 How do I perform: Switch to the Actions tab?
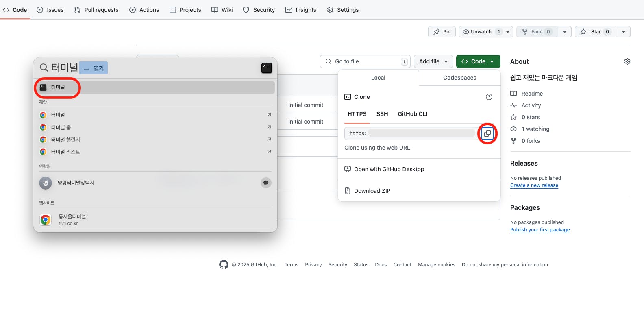click(x=144, y=10)
